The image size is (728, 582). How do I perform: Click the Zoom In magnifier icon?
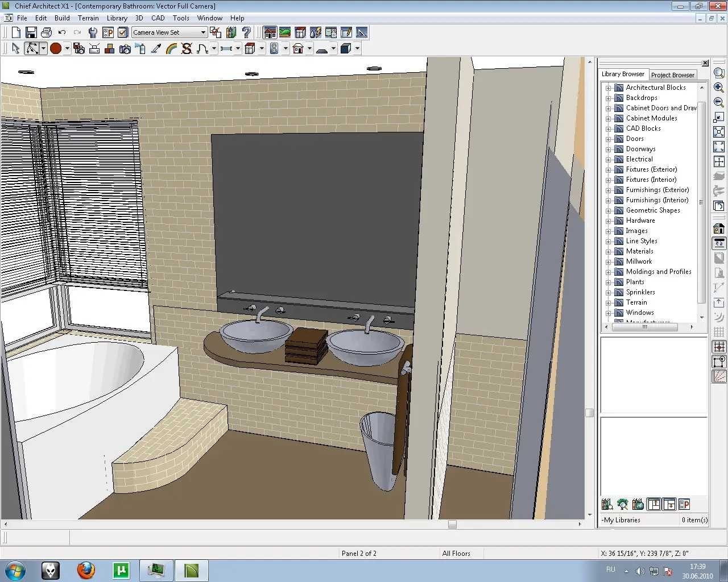tap(719, 88)
